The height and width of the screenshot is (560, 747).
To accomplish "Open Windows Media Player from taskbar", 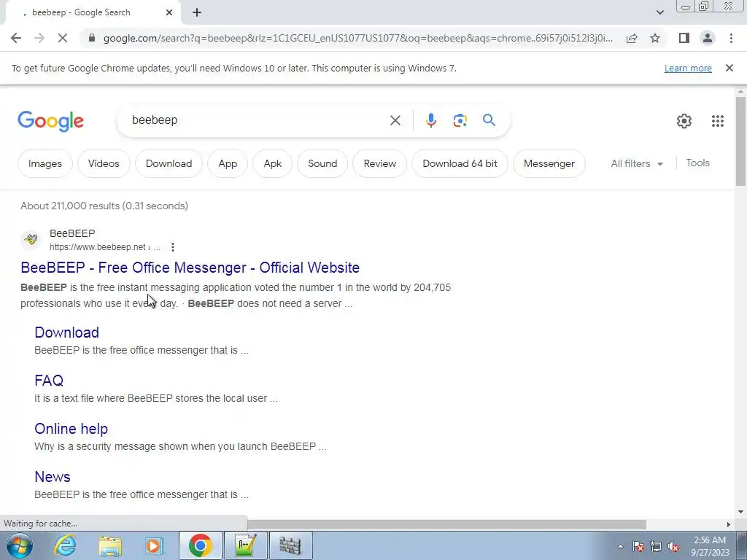I will [x=154, y=545].
